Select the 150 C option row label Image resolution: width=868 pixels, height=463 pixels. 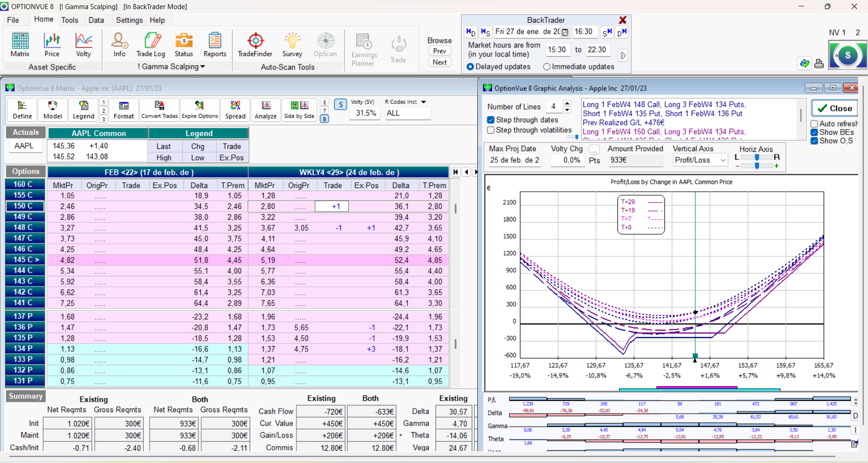pyautogui.click(x=25, y=206)
